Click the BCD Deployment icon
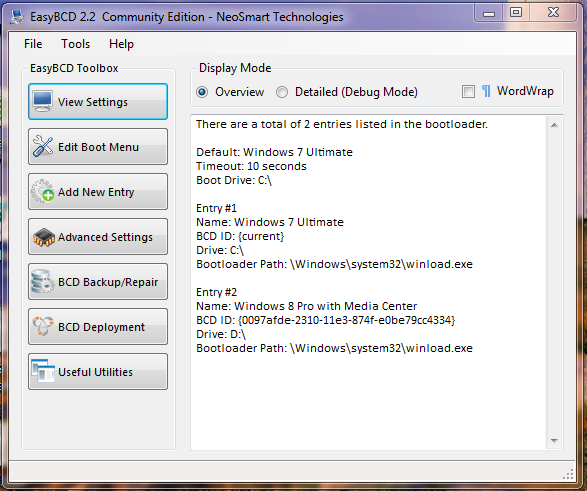 click(42, 326)
